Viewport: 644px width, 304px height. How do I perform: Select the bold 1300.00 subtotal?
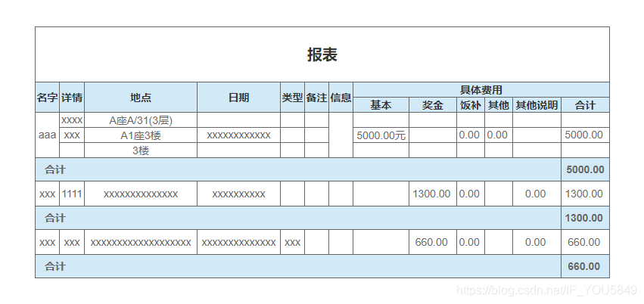tap(585, 218)
